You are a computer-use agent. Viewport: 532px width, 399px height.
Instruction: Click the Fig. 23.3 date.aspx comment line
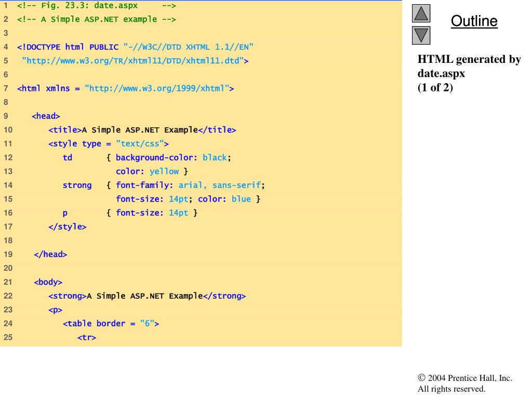pyautogui.click(x=97, y=6)
